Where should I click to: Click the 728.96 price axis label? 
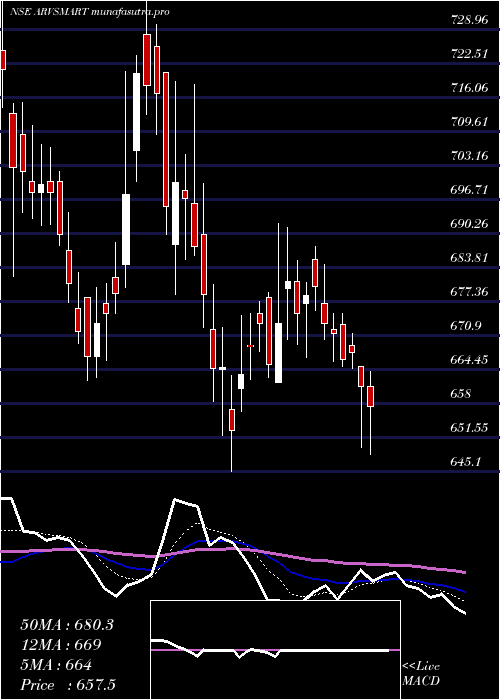click(x=468, y=20)
